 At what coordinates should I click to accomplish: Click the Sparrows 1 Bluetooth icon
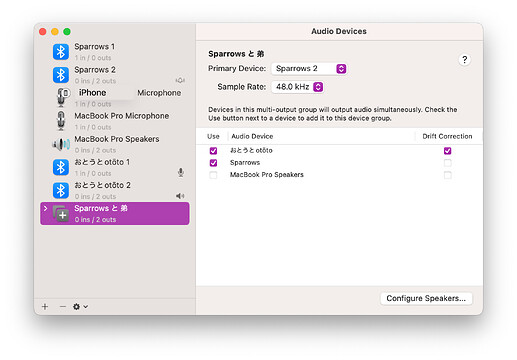point(61,52)
